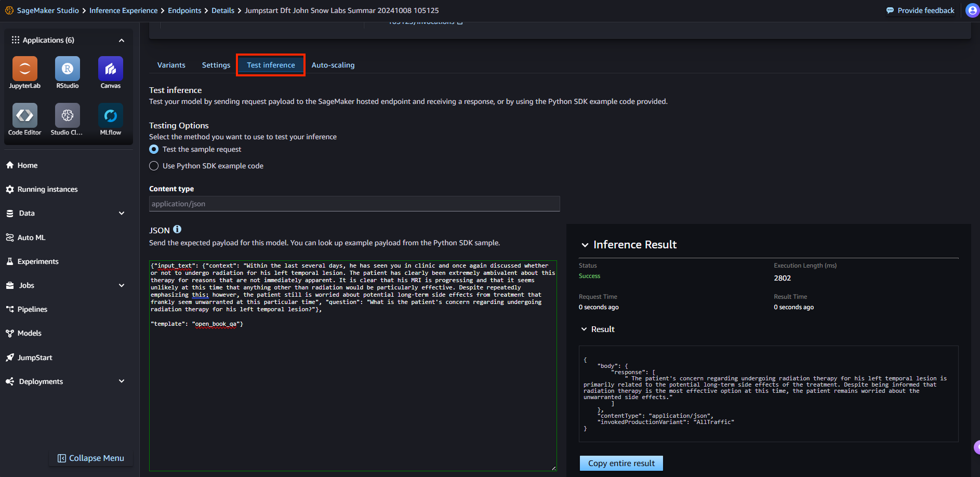Viewport: 980px width, 477px height.
Task: Open the Auto-scaling tab
Action: [333, 65]
